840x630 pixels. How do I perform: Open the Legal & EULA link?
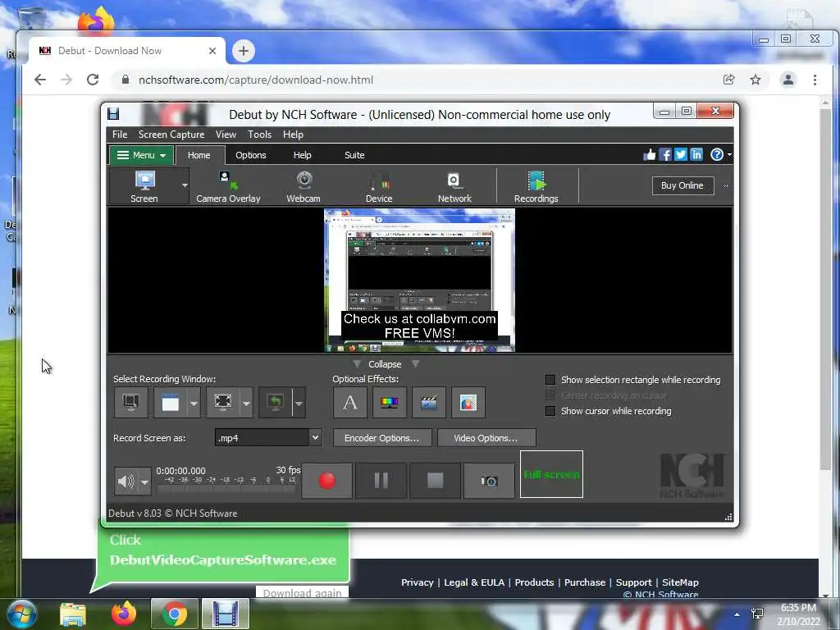pos(474,582)
